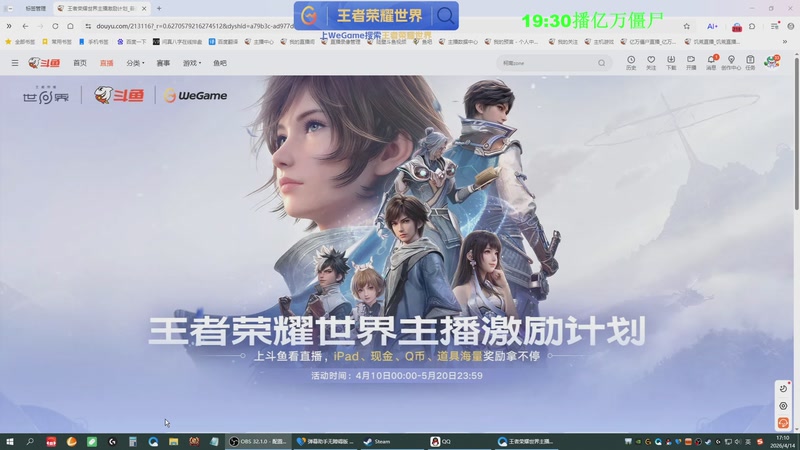800x450 pixels.
Task: Click the page vertical scrollbar
Action: click(796, 133)
